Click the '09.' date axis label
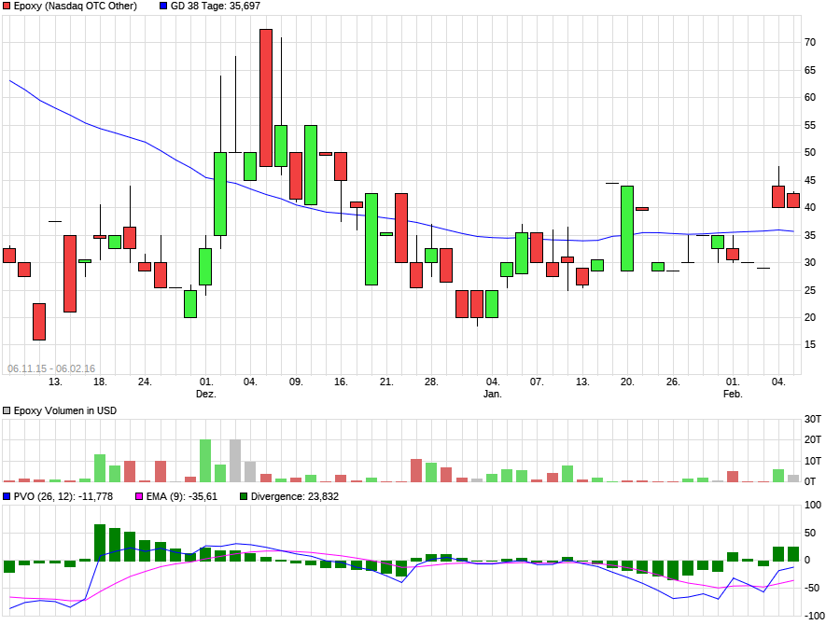 [296, 382]
